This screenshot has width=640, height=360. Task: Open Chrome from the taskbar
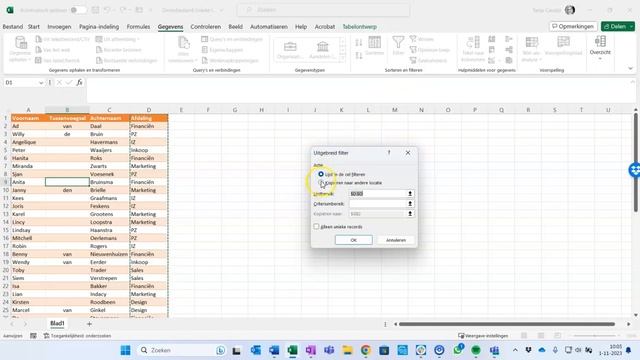pyautogui.click(x=366, y=350)
